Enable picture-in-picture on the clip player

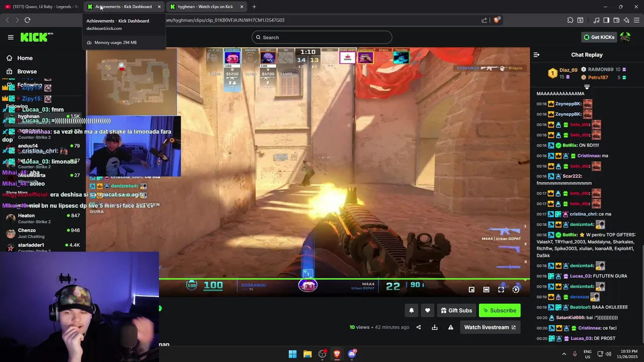(471, 290)
